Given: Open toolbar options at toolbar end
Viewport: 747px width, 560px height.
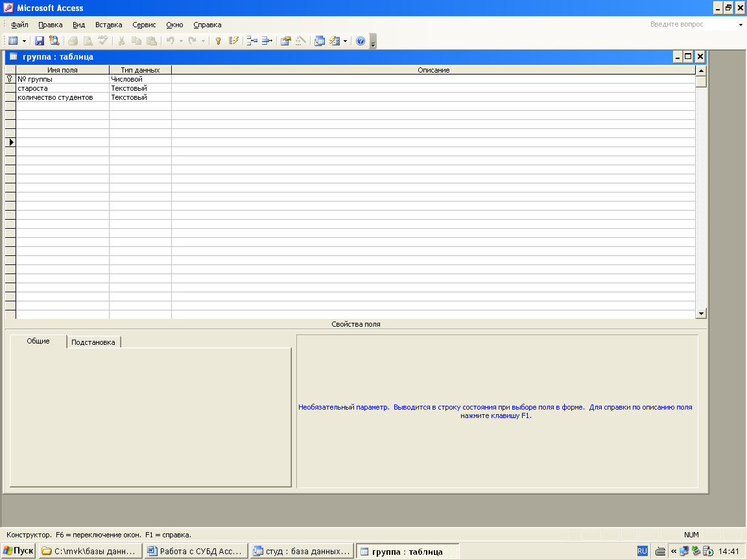Looking at the screenshot, I should pyautogui.click(x=373, y=41).
